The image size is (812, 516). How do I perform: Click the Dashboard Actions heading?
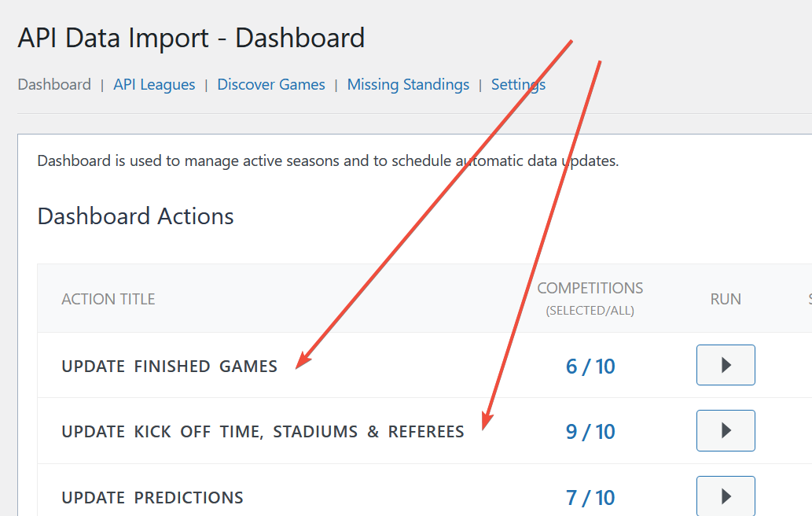tap(135, 216)
